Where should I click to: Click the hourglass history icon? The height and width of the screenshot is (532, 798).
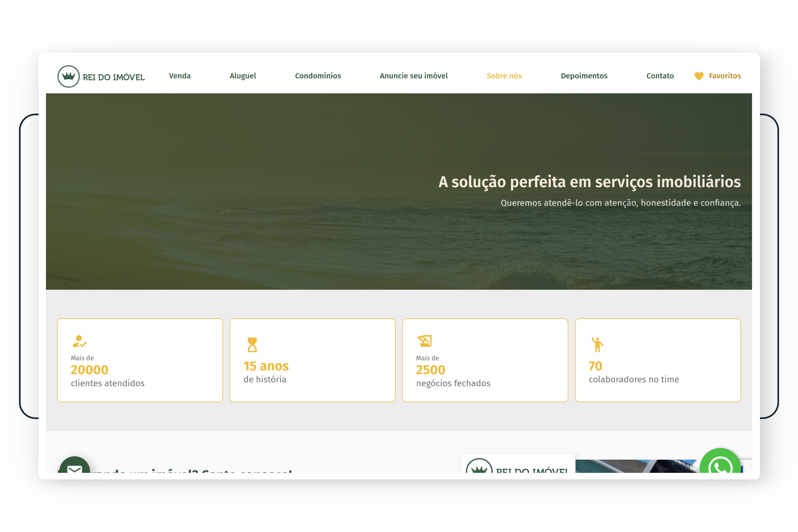pyautogui.click(x=252, y=345)
